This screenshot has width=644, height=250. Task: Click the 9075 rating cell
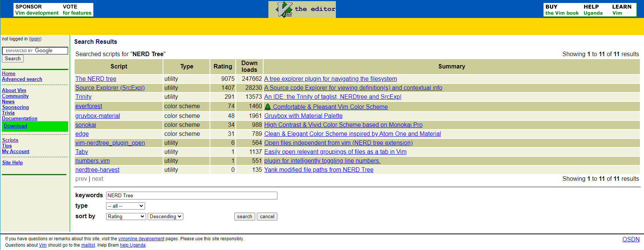pyautogui.click(x=223, y=79)
